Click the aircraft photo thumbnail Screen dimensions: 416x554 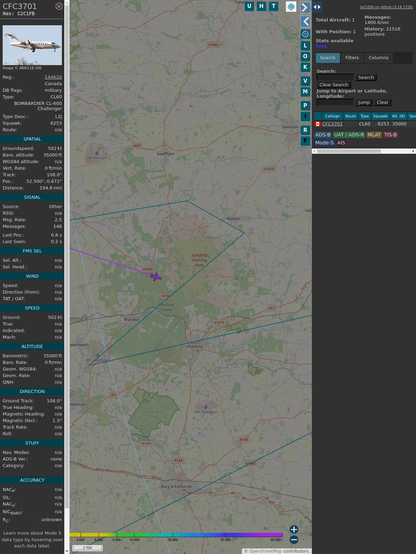coord(32,45)
